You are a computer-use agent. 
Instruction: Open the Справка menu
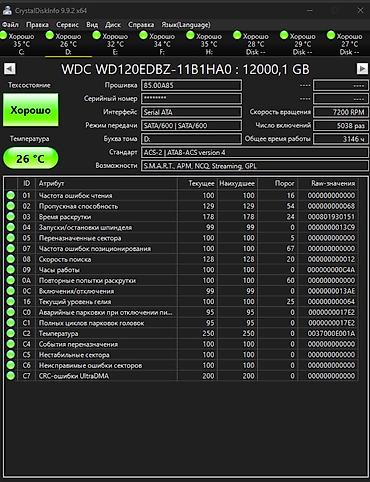pos(141,25)
